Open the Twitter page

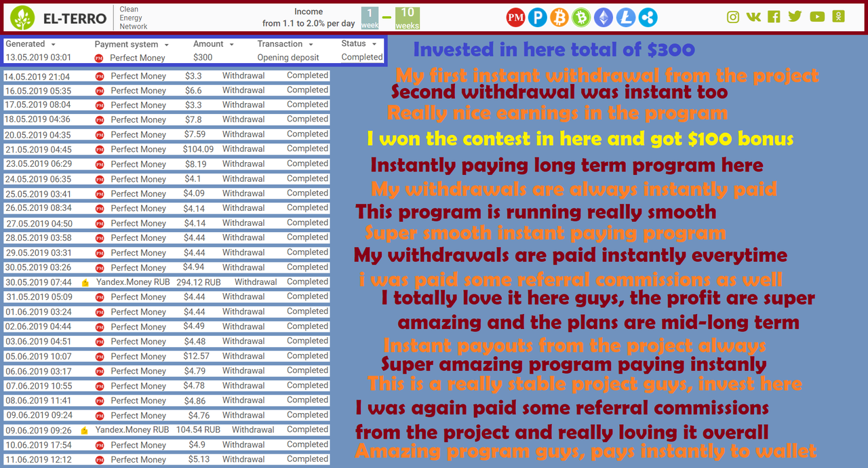795,17
